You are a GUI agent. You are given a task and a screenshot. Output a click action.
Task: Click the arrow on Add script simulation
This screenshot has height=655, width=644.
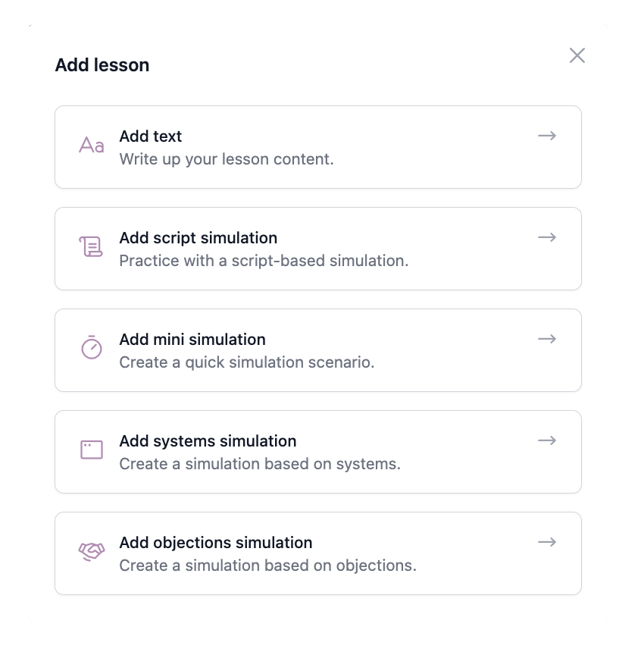547,238
